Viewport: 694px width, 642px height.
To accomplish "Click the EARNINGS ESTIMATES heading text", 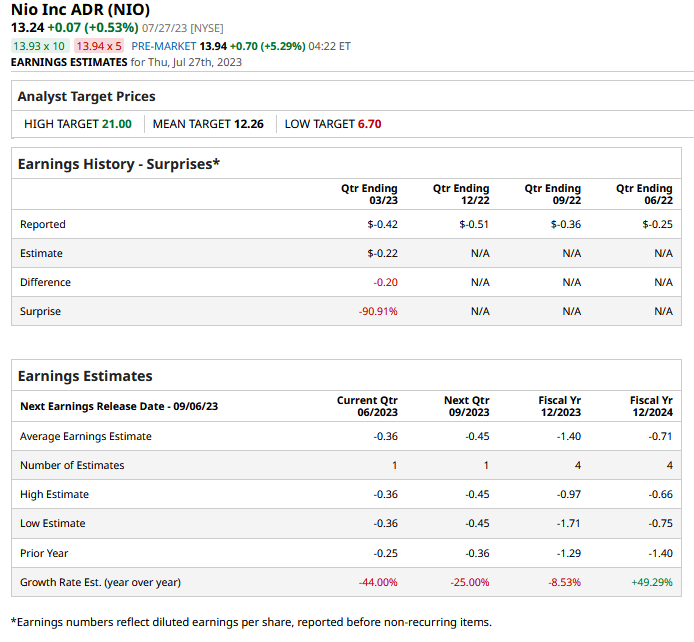I will tap(69, 62).
